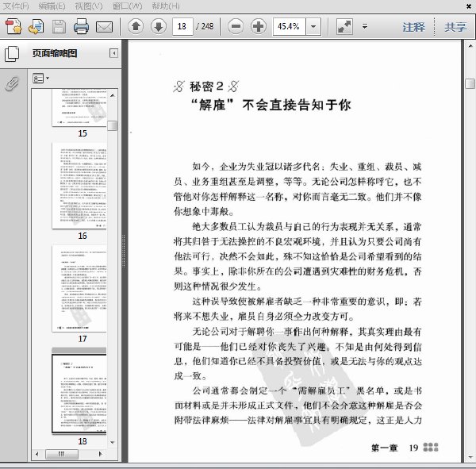476x469 pixels.
Task: Click the 页面缩略图 panel title
Action: (55, 53)
